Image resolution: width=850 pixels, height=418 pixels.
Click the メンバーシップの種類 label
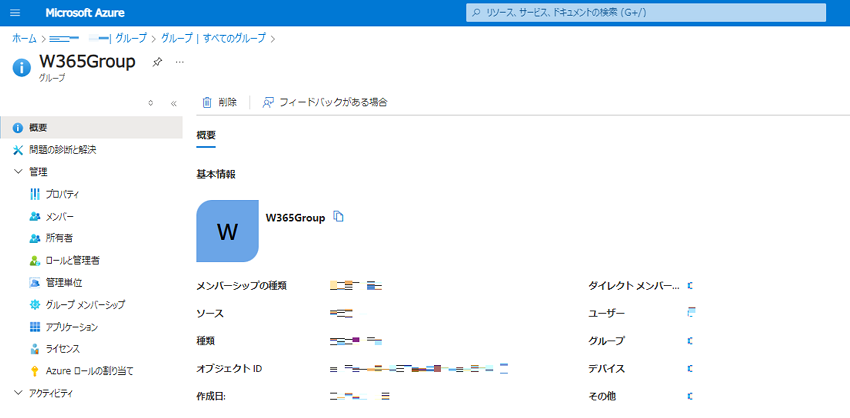click(x=241, y=286)
